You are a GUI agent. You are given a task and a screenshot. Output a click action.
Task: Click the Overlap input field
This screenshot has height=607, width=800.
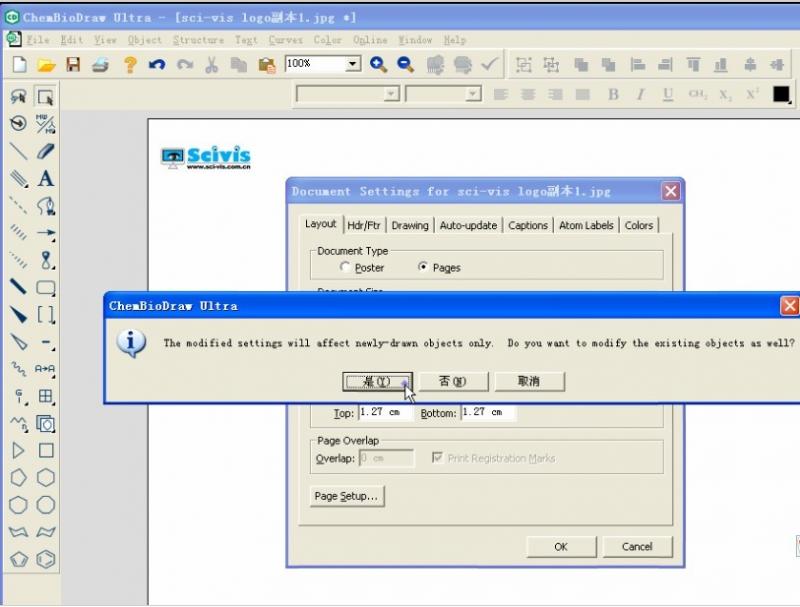click(x=386, y=458)
